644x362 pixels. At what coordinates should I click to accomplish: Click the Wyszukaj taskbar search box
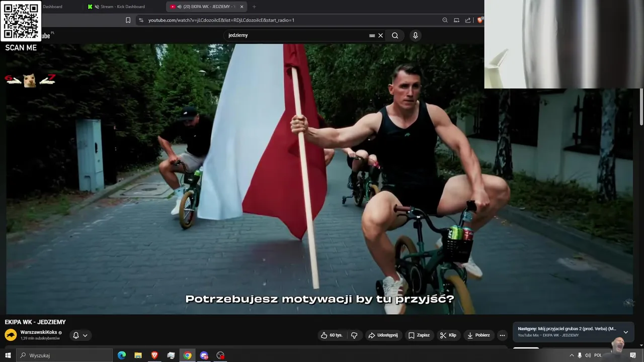pyautogui.click(x=64, y=355)
